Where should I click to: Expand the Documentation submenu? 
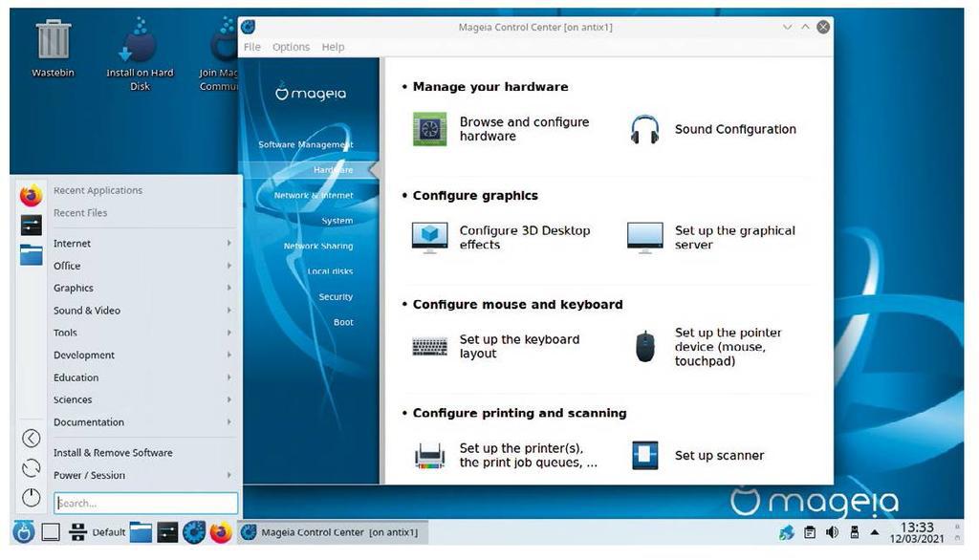click(145, 422)
